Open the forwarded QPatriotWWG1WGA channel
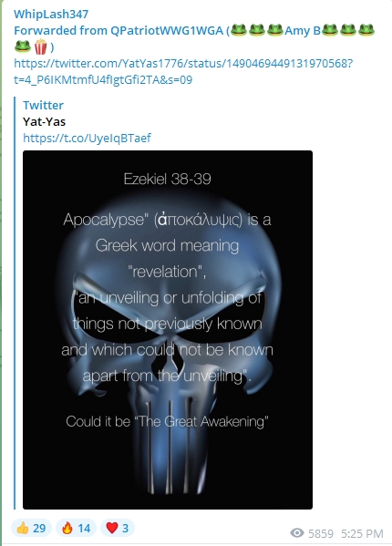This screenshot has width=392, height=546. [x=119, y=31]
